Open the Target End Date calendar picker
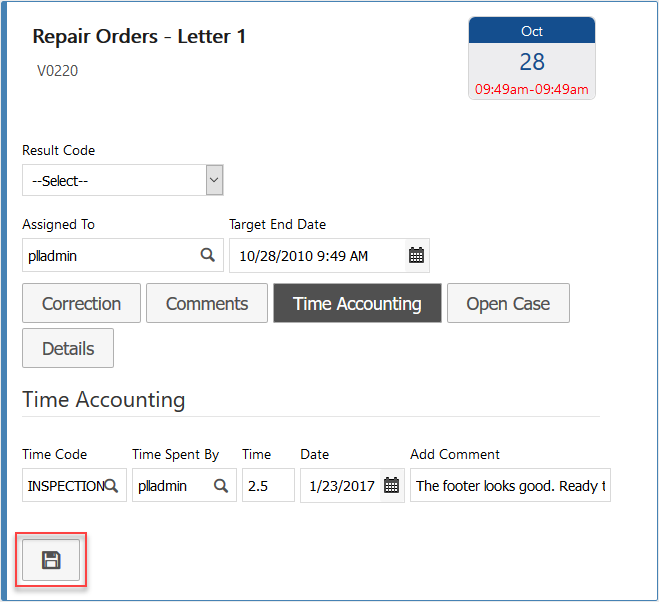Image resolution: width=659 pixels, height=602 pixels. pyautogui.click(x=416, y=255)
